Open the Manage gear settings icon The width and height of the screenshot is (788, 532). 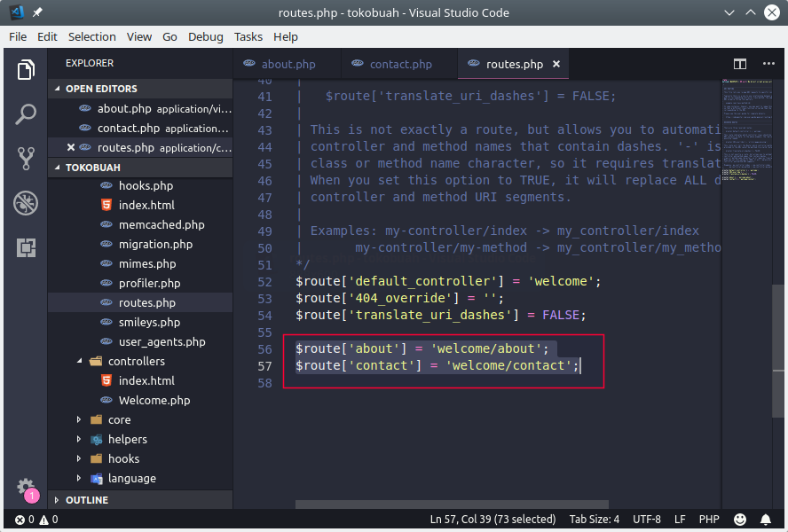coord(26,487)
